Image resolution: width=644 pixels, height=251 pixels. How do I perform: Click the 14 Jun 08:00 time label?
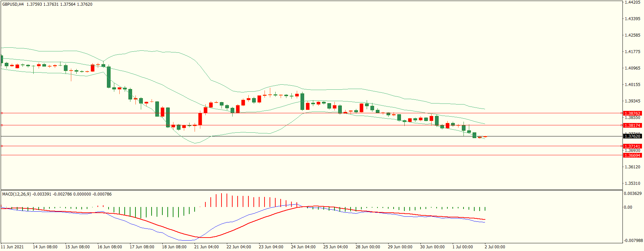click(45, 247)
